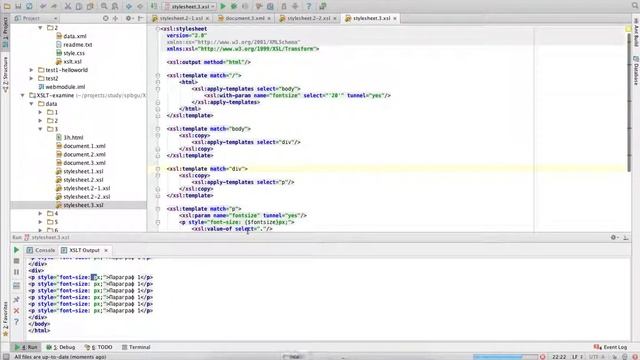Switch to stylesheet.2-2.xsl editor tab

[x=309, y=18]
